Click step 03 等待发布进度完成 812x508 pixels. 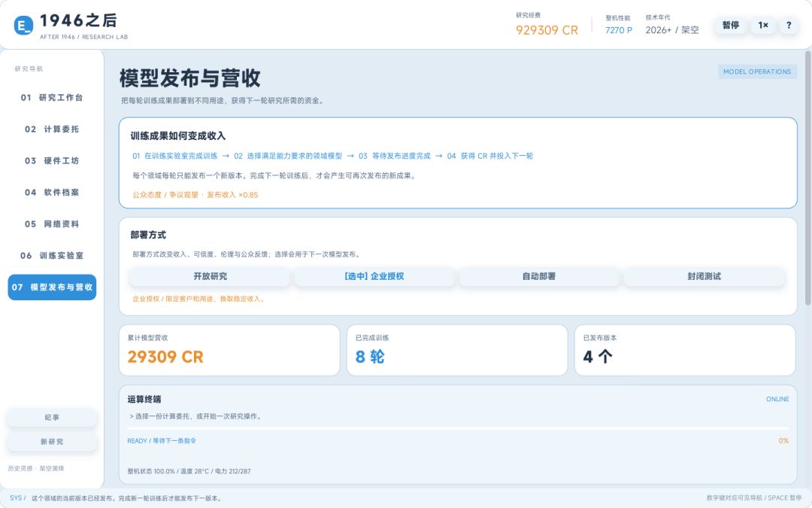click(395, 156)
